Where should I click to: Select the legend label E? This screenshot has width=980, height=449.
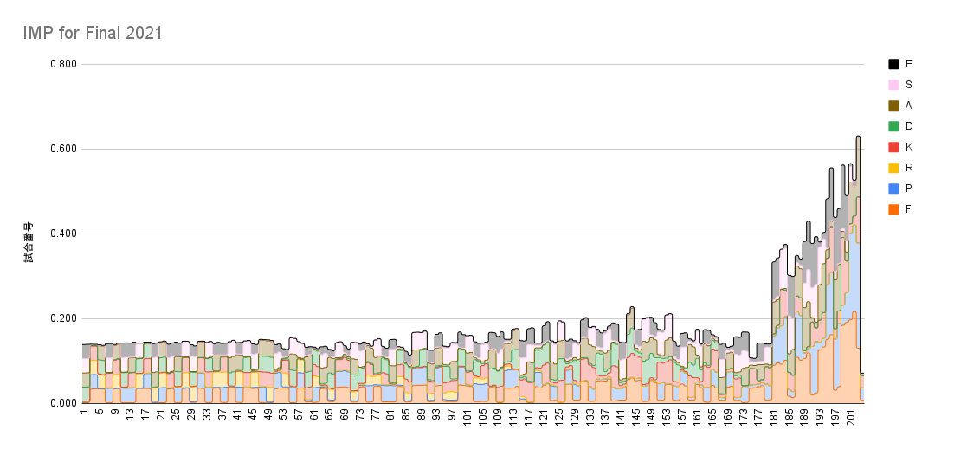(x=908, y=64)
